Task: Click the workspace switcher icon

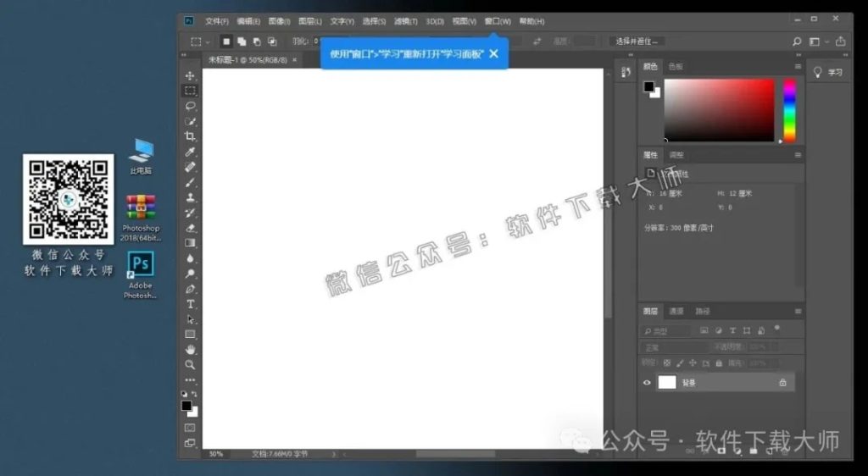Action: (815, 42)
